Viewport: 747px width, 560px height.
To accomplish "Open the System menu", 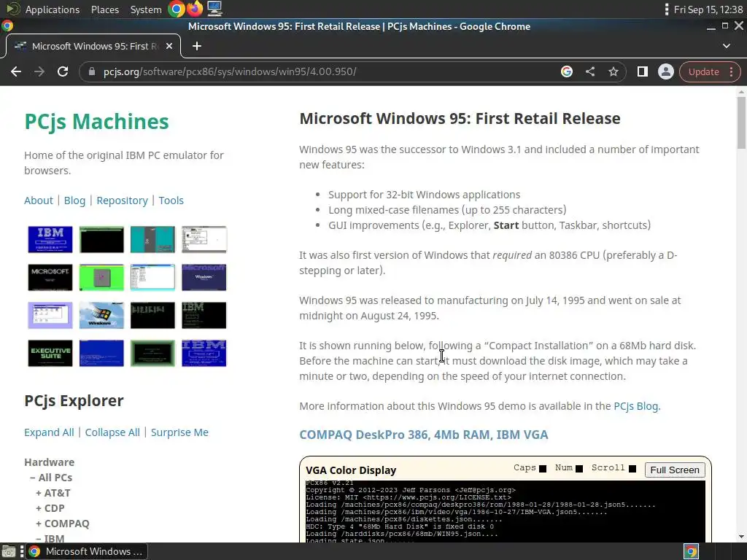I will (x=146, y=9).
